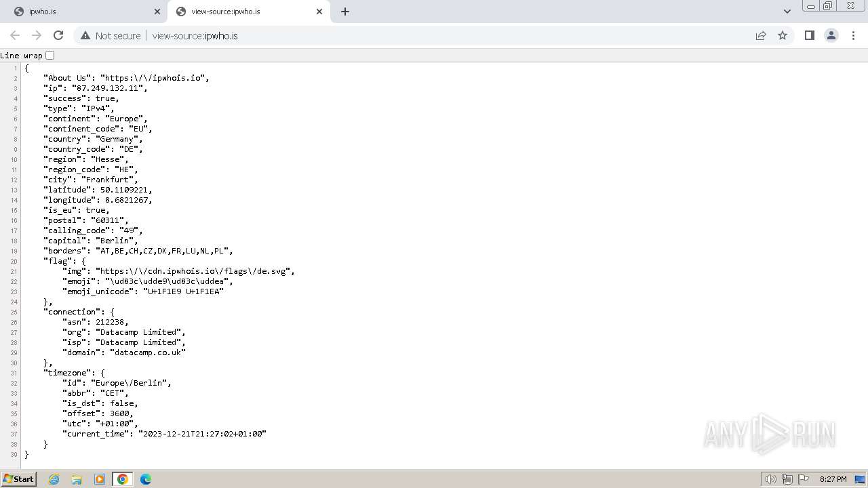
Task: Reload the current page
Action: click(58, 35)
